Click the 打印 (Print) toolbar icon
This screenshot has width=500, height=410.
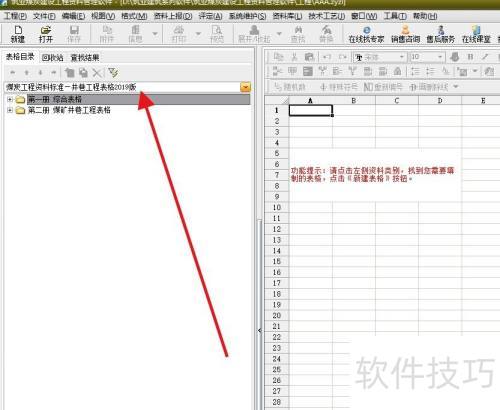[x=179, y=34]
